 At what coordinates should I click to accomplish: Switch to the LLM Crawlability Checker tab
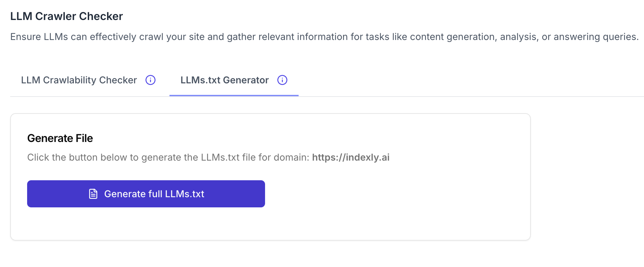[79, 80]
